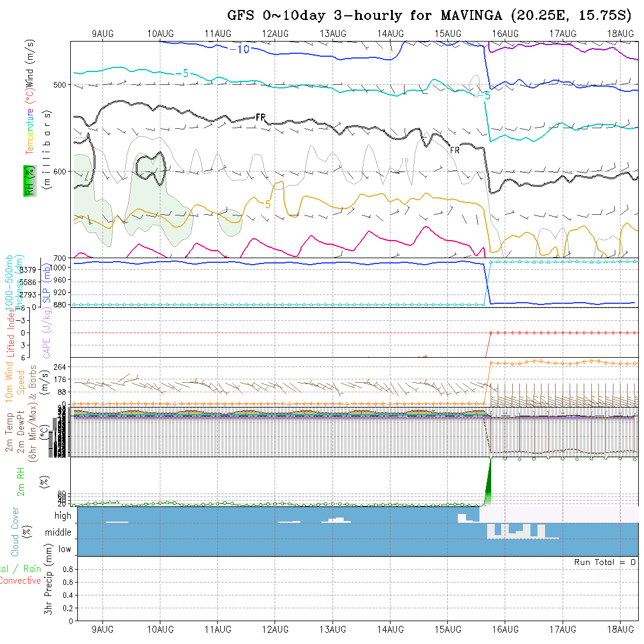This screenshot has height=644, width=644.
Task: Click the Run Total = 0 text
Action: click(605, 562)
